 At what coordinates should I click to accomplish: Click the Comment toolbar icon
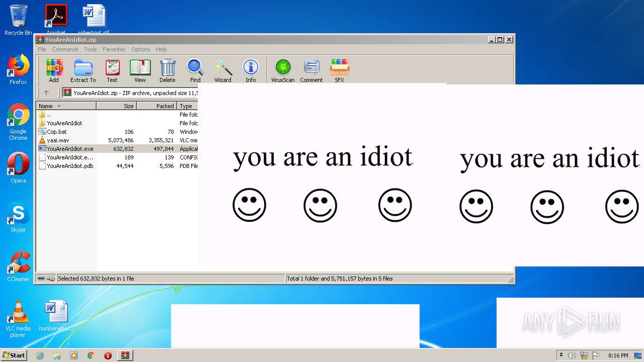coord(311,71)
